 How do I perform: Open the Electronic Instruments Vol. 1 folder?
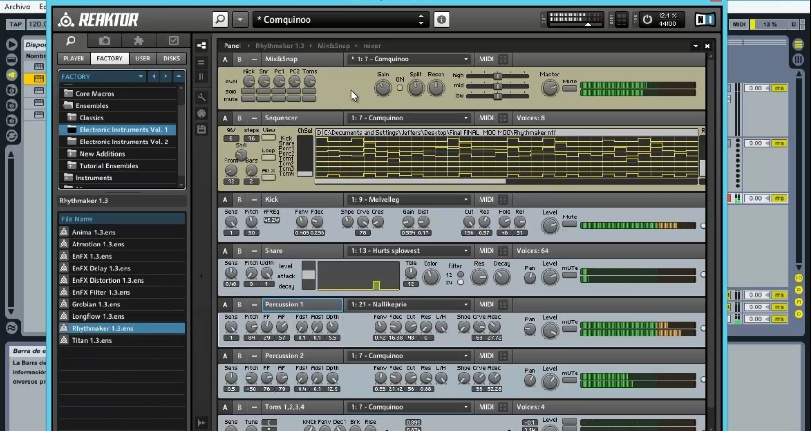click(x=118, y=129)
